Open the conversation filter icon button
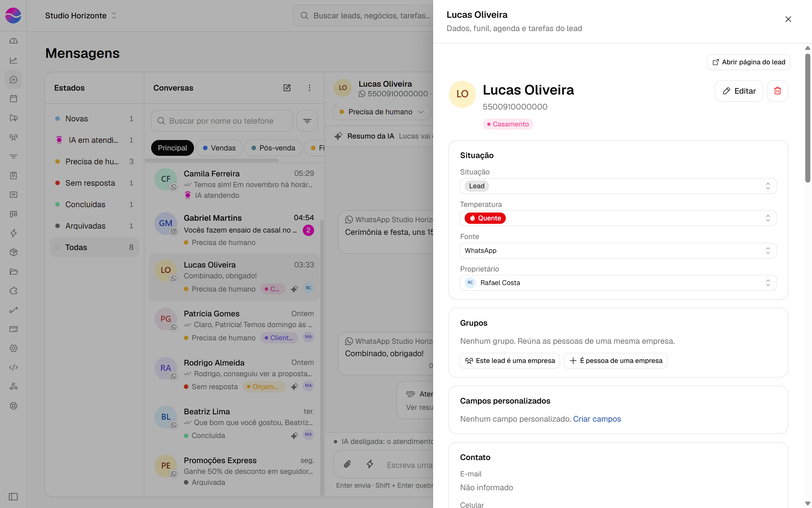Viewport: 812px width, 508px height. click(x=307, y=121)
